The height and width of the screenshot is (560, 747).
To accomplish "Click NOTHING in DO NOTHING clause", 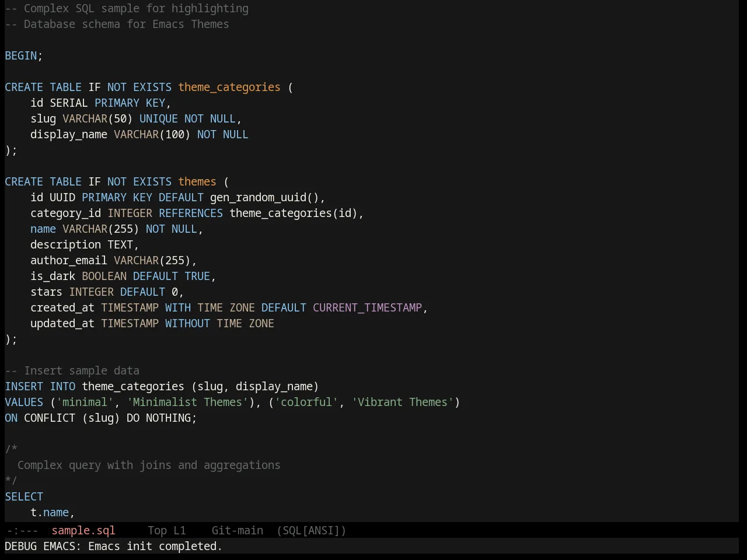I will (x=168, y=418).
